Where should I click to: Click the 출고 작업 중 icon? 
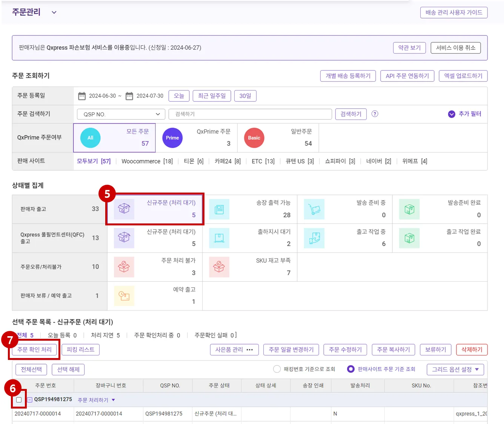(x=314, y=238)
